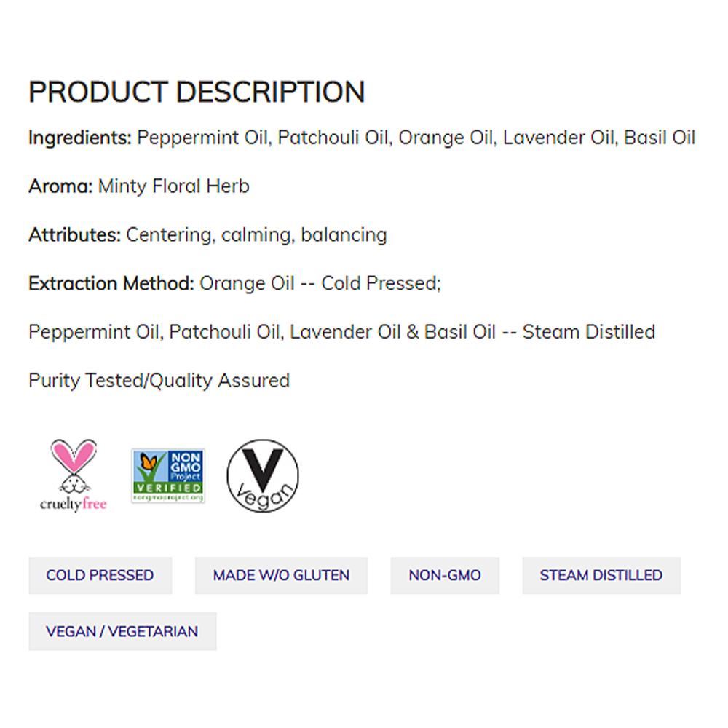
Task: Click Purity Tested/Quality Assured text
Action: [158, 381]
